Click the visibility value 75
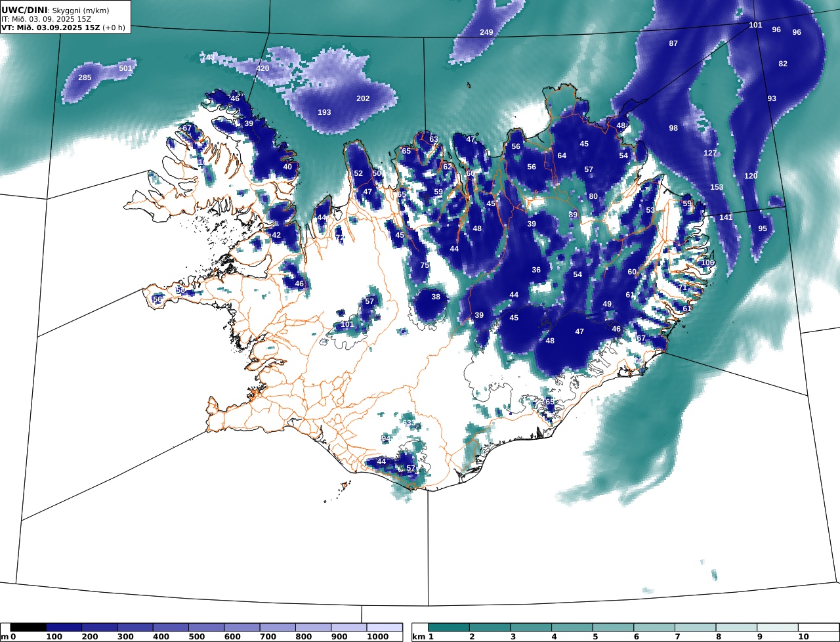This screenshot has width=840, height=642. [x=425, y=265]
